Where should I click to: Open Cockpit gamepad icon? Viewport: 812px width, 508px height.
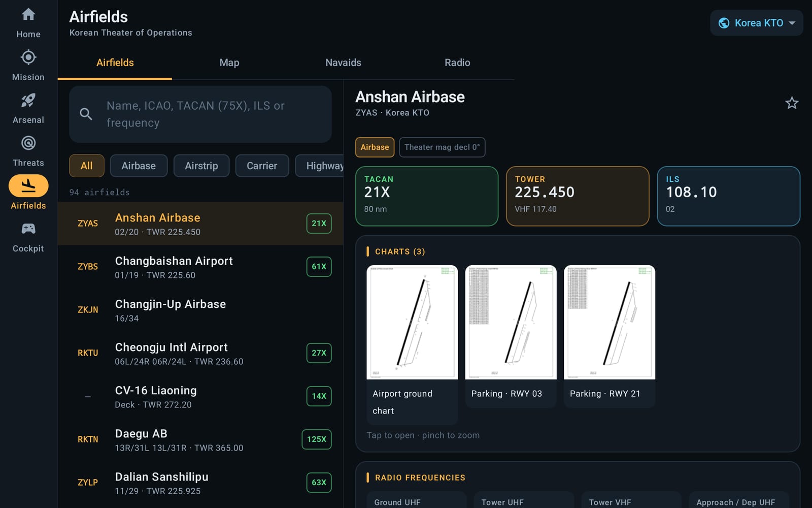28,229
